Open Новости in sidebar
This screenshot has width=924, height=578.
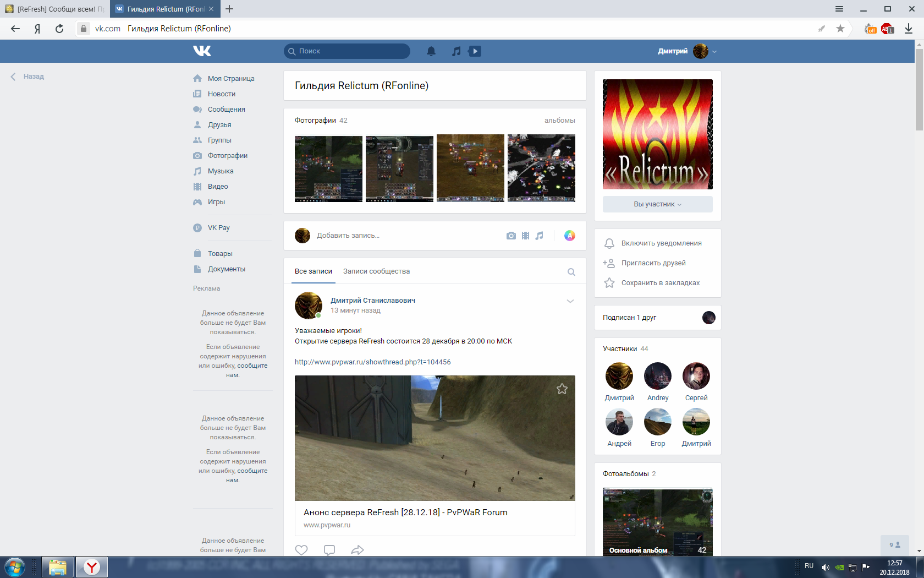click(x=222, y=94)
